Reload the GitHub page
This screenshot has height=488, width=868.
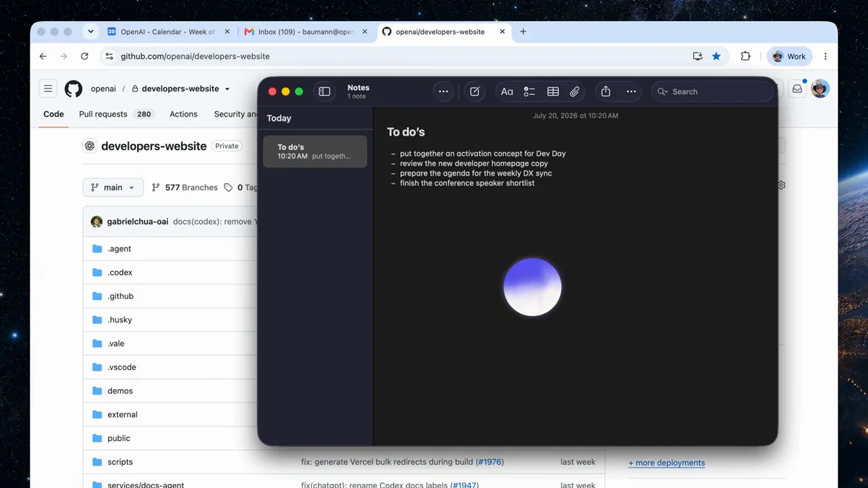click(84, 56)
